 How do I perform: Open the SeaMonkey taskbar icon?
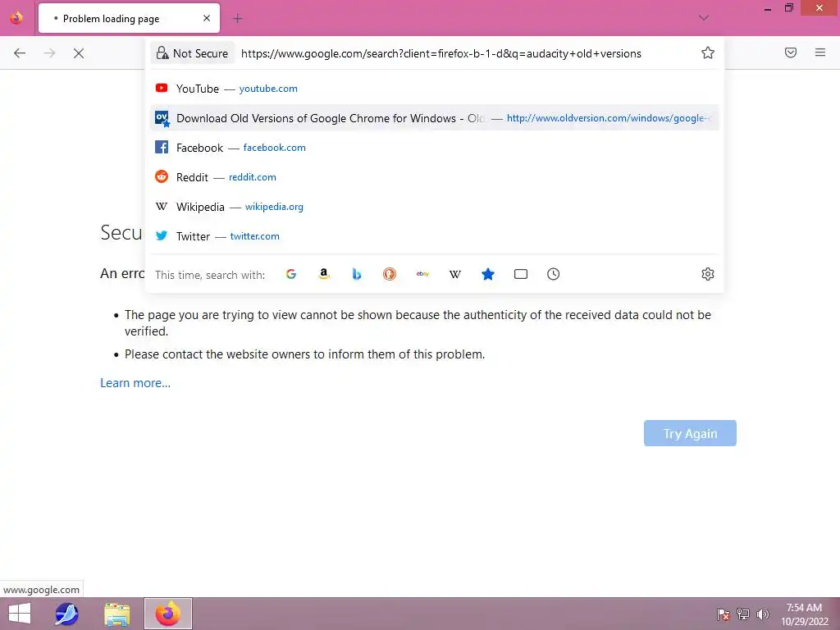click(66, 614)
